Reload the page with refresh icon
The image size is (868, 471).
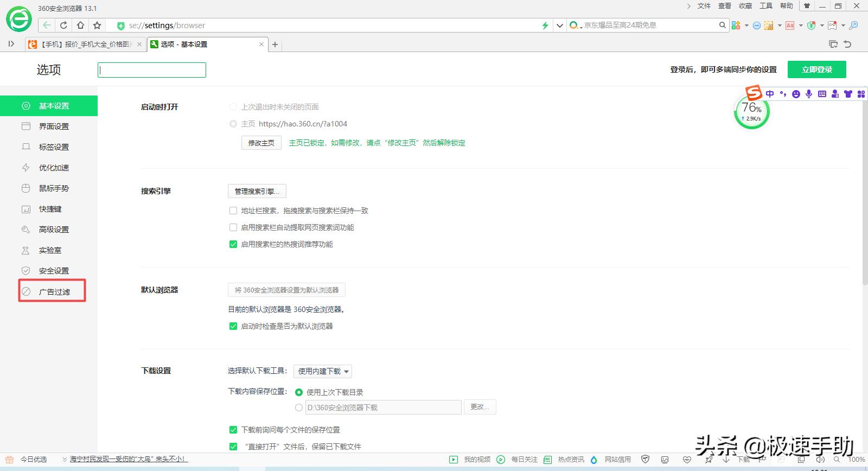pyautogui.click(x=63, y=25)
